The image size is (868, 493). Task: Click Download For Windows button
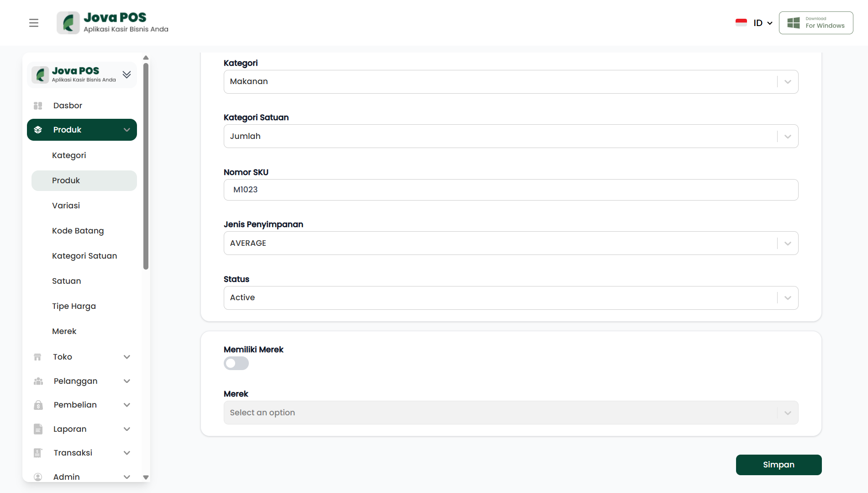(815, 23)
